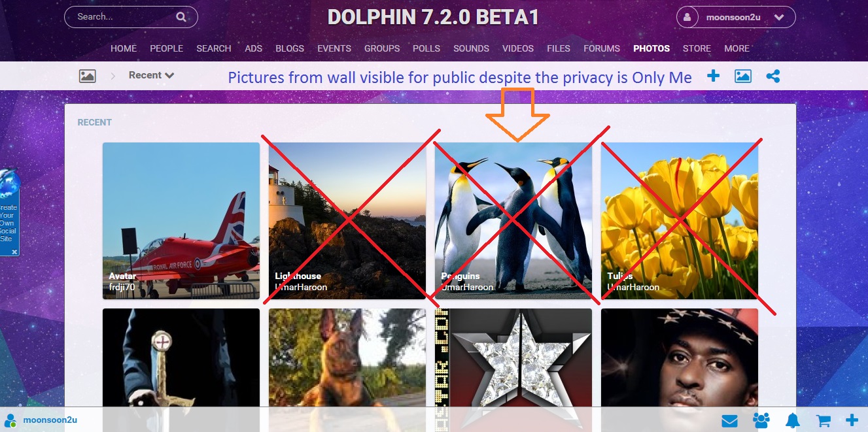Open the moonsoon2u profile link at bottom
Image resolution: width=868 pixels, height=432 pixels.
tap(50, 420)
